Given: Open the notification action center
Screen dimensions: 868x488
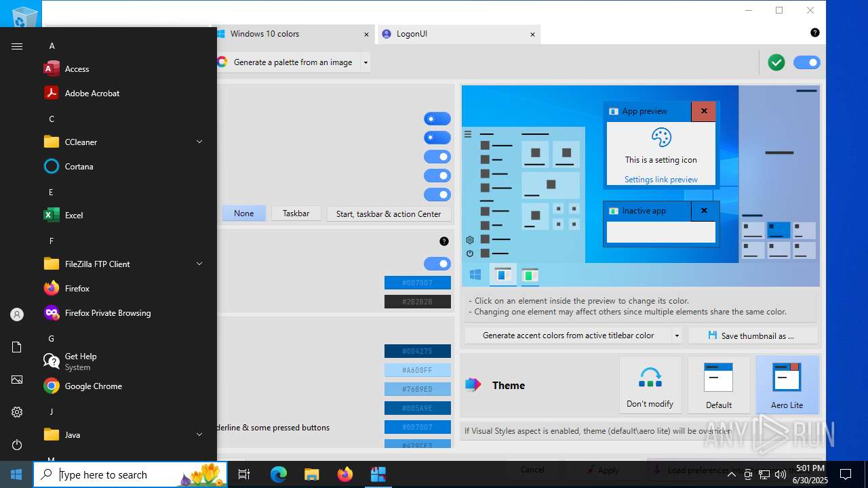Looking at the screenshot, I should 846,474.
